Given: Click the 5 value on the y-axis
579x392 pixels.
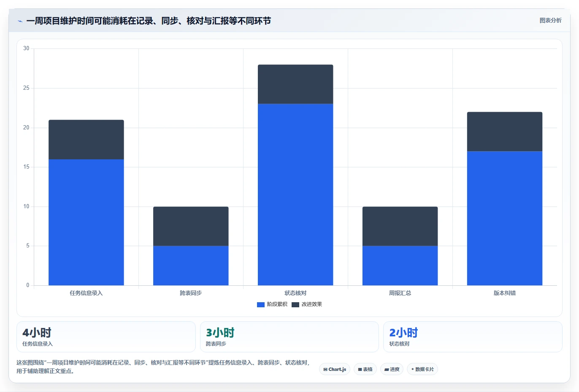Looking at the screenshot, I should point(28,246).
